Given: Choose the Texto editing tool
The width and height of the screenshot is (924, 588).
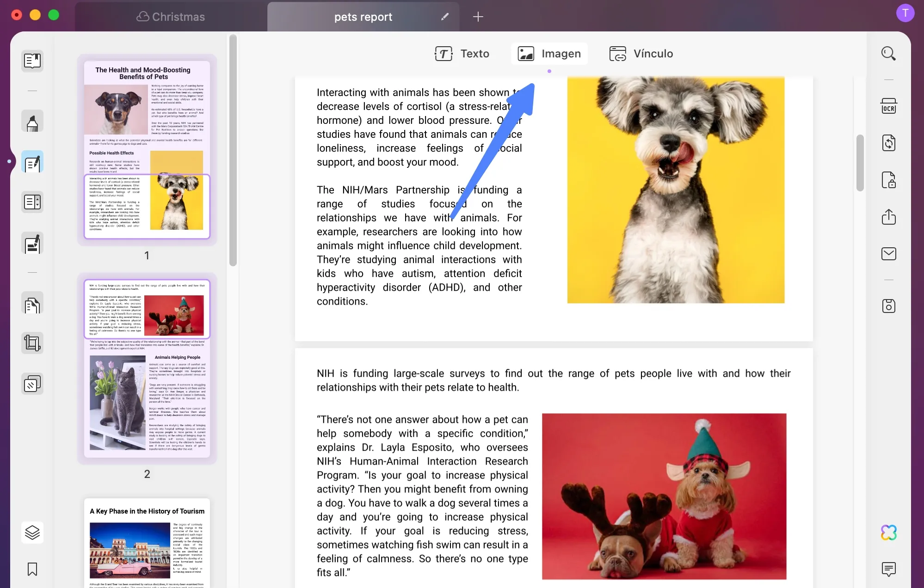Looking at the screenshot, I should [462, 54].
